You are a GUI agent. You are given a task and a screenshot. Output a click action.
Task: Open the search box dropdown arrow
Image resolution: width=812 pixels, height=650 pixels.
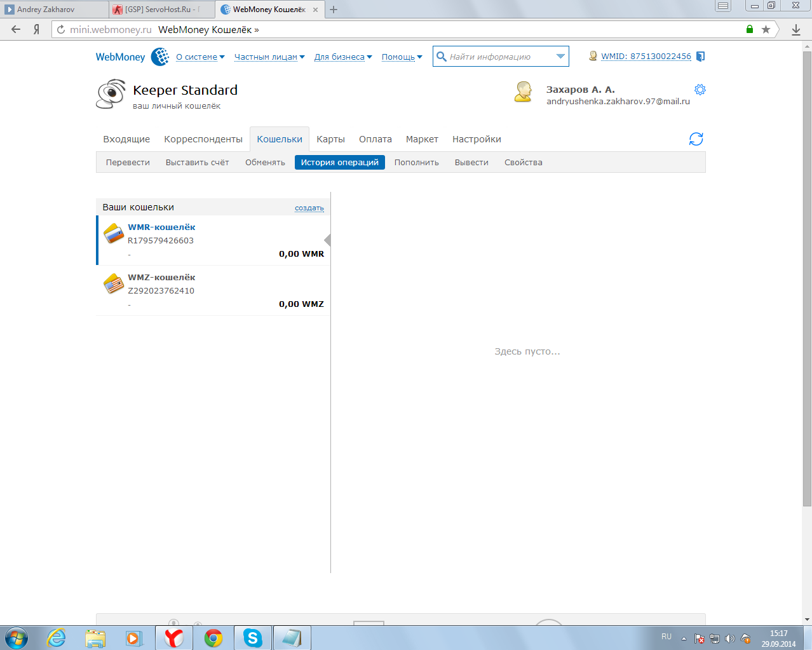(560, 56)
